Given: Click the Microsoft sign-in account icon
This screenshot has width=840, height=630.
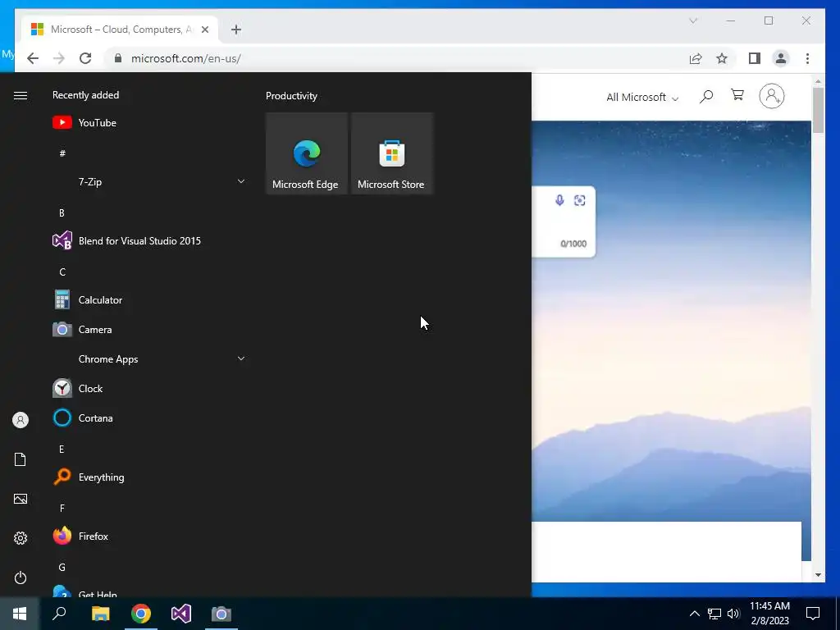Looking at the screenshot, I should [x=771, y=96].
